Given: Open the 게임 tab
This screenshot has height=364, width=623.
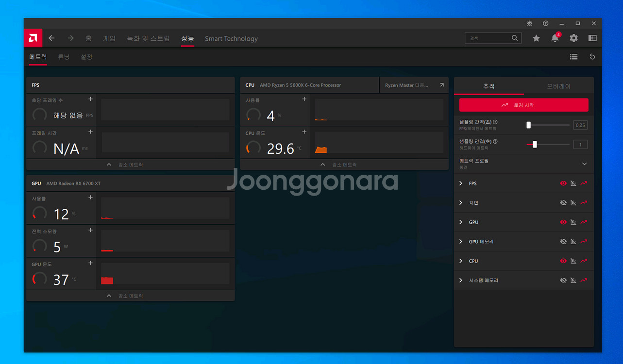Looking at the screenshot, I should pyautogui.click(x=109, y=38).
